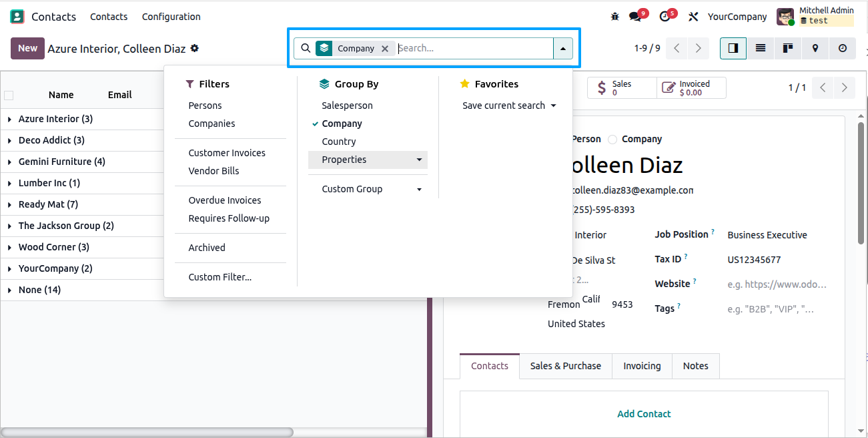Go to previous record in form pager

[823, 87]
